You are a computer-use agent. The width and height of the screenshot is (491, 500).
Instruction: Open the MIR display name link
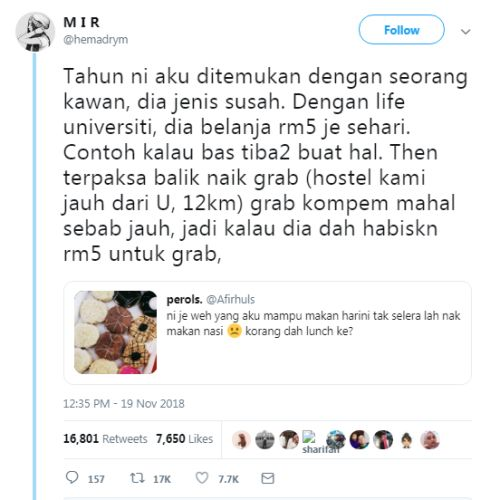coord(82,22)
